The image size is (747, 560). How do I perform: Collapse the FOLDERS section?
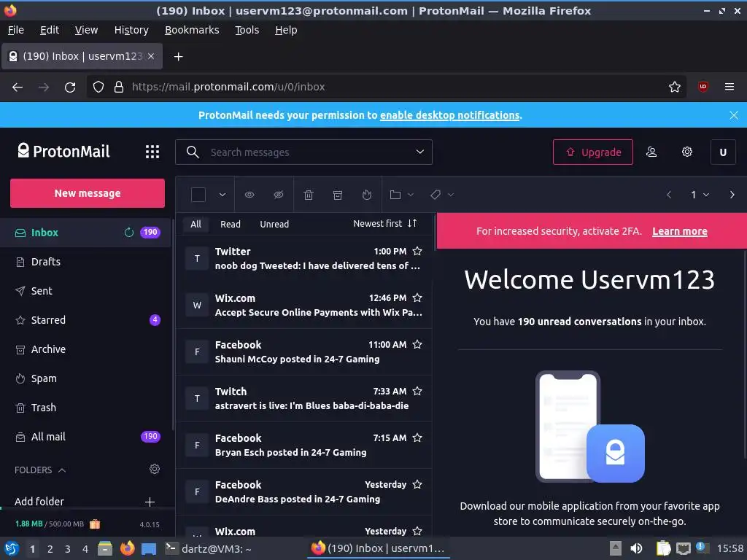pyautogui.click(x=40, y=470)
